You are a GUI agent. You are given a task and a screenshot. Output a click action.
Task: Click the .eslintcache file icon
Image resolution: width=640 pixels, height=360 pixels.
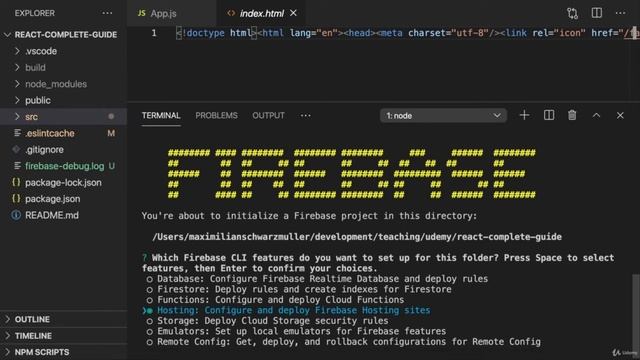(x=17, y=133)
